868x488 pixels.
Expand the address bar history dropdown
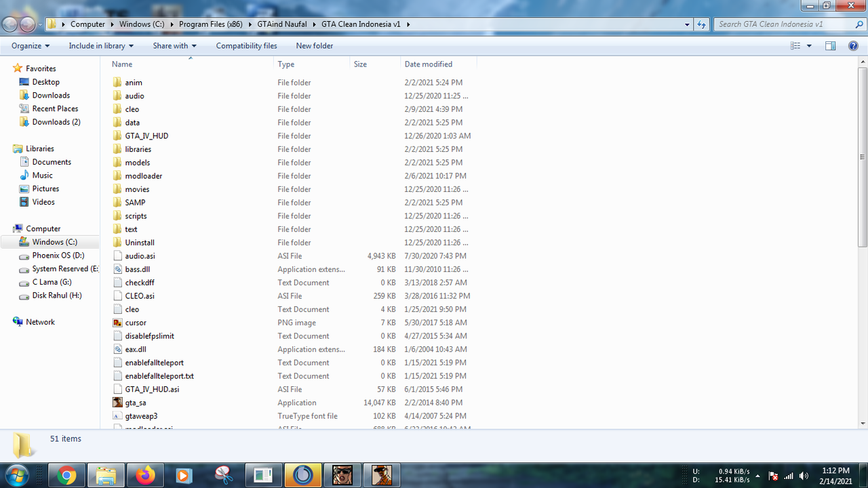(687, 24)
